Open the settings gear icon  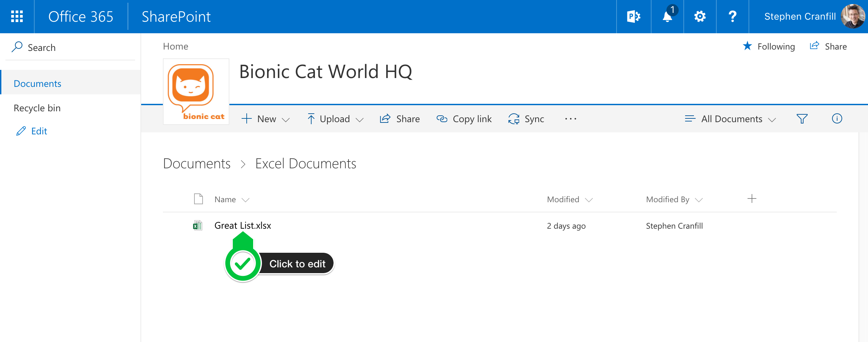pyautogui.click(x=700, y=16)
